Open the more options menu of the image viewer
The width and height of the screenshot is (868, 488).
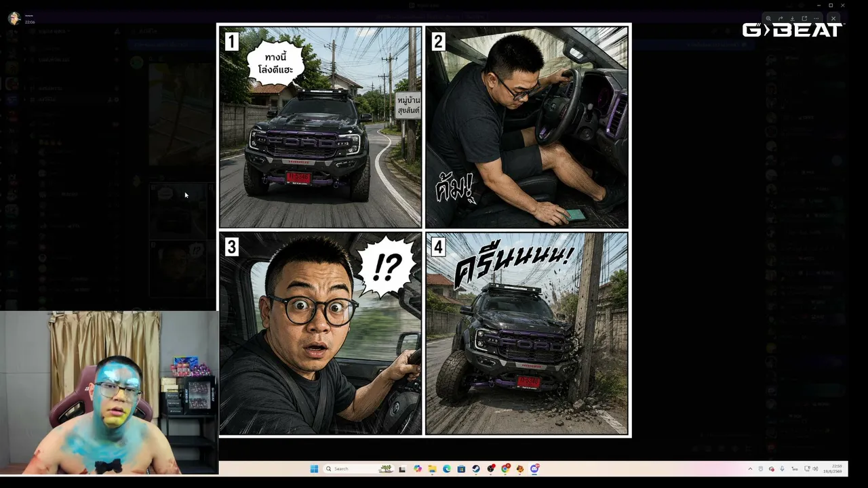[x=816, y=19]
